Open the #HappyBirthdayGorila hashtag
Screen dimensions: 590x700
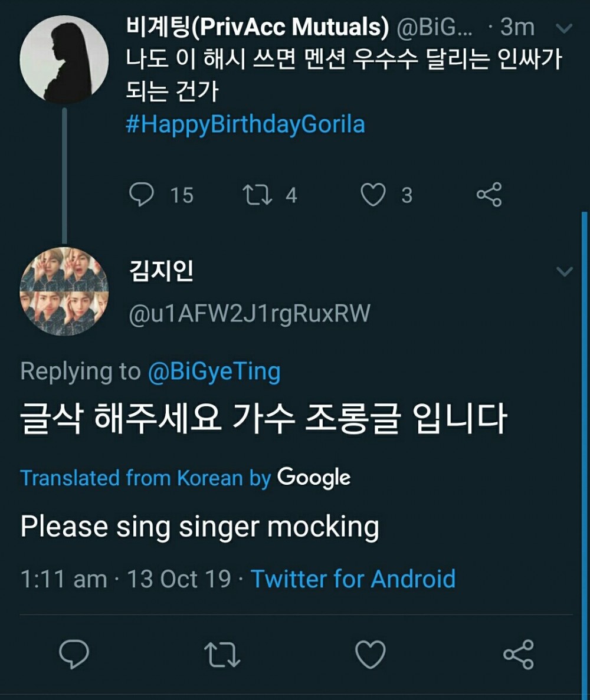pos(245,125)
